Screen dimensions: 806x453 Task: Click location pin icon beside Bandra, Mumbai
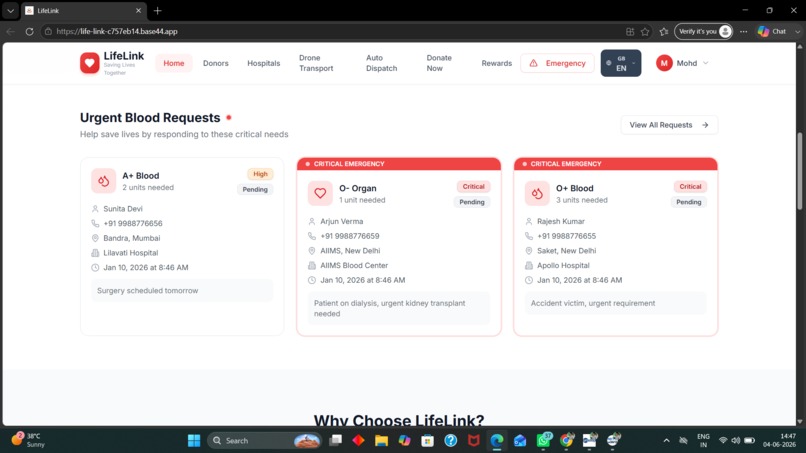tap(95, 238)
